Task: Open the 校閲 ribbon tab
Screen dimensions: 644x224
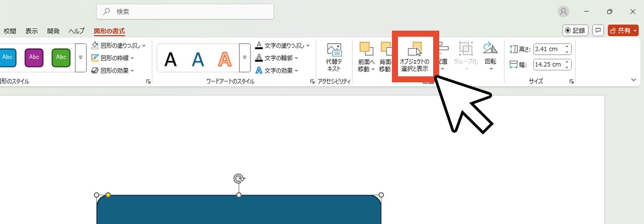Action: [x=10, y=31]
